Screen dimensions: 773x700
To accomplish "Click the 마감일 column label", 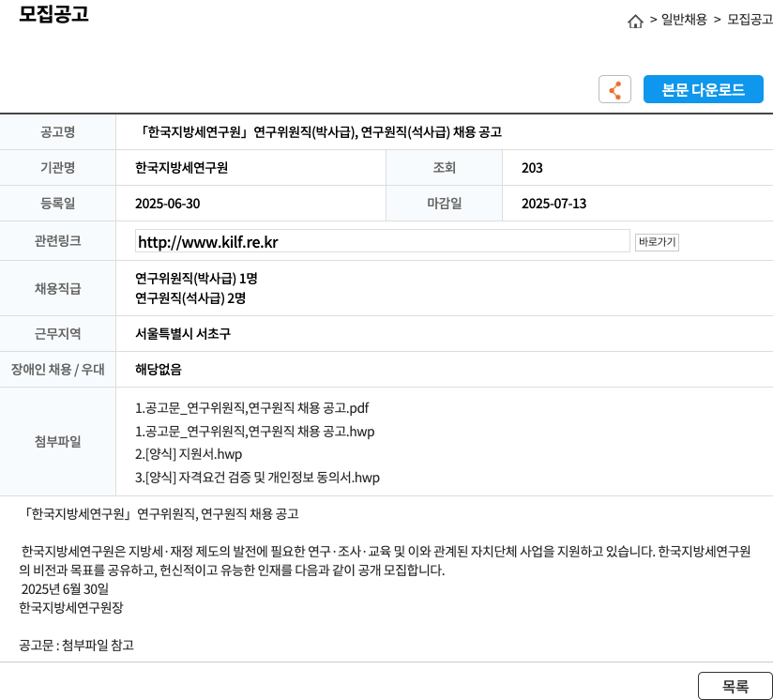I will 444,204.
